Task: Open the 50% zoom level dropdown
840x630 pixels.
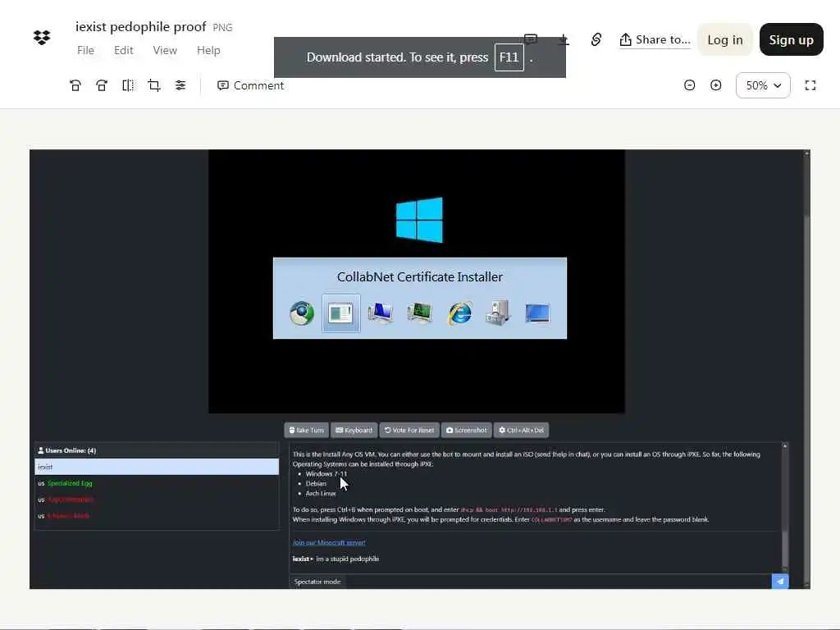Action: [763, 85]
